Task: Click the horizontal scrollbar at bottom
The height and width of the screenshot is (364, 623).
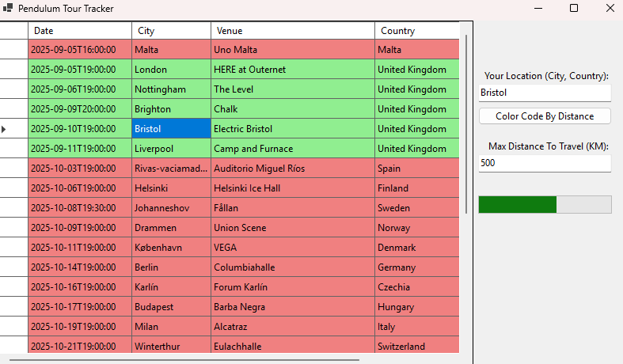Action: (182, 359)
